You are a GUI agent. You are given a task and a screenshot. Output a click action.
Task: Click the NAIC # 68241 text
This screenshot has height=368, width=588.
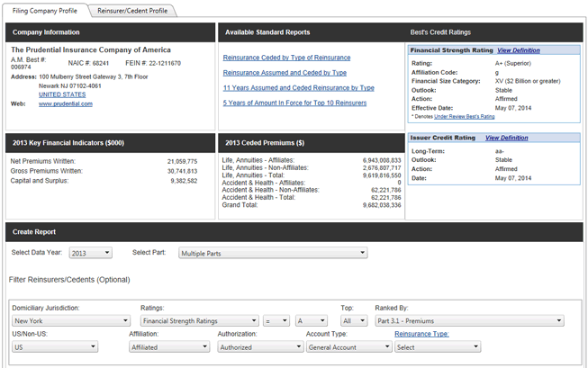88,63
